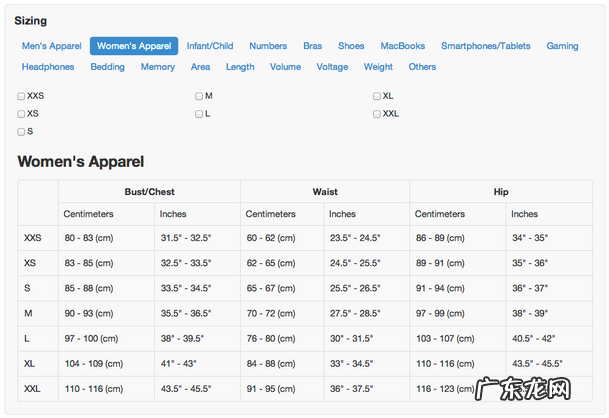The width and height of the screenshot is (609, 418).
Task: Switch to the Gaming tab
Action: click(x=562, y=46)
